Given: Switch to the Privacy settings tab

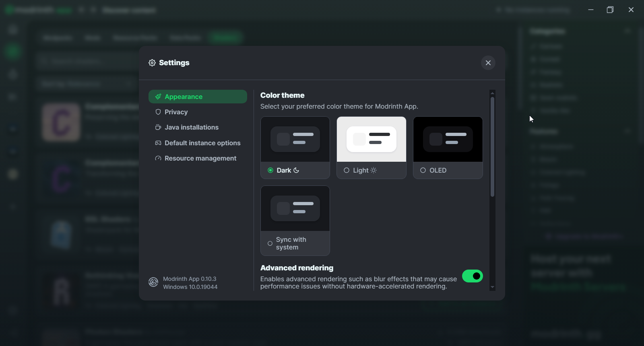Looking at the screenshot, I should point(198,112).
